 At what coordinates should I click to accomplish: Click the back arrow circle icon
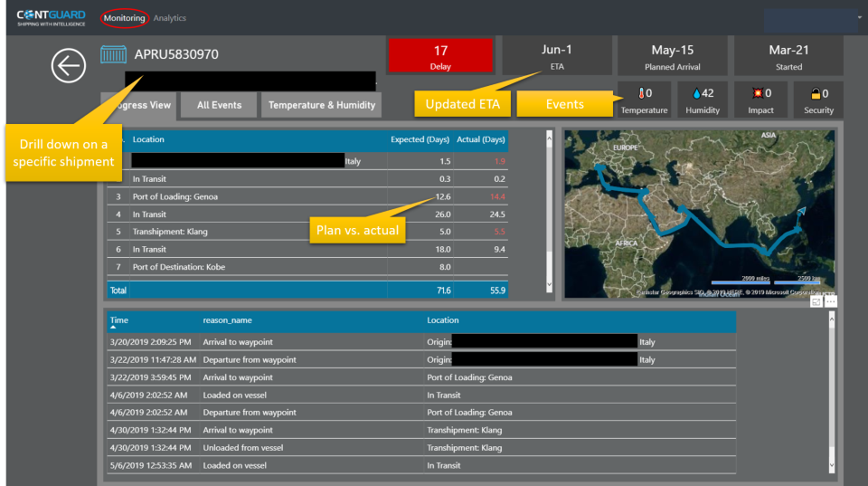(x=69, y=65)
